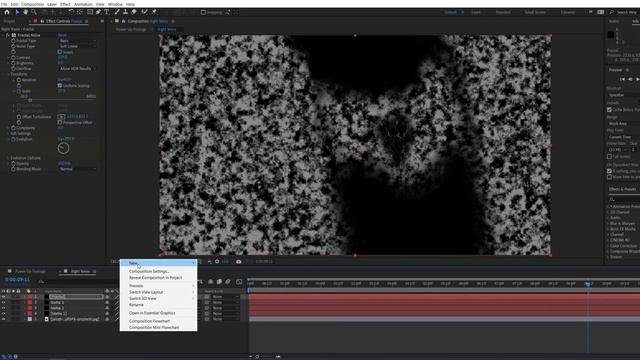The image size is (640, 360).
Task: Open the Noise Type dropdown
Action: (78, 47)
